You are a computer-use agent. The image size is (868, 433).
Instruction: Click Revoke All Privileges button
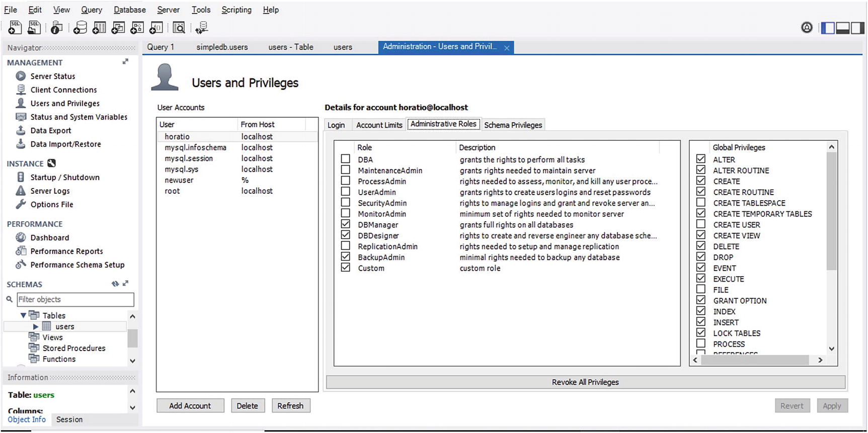[x=586, y=382]
